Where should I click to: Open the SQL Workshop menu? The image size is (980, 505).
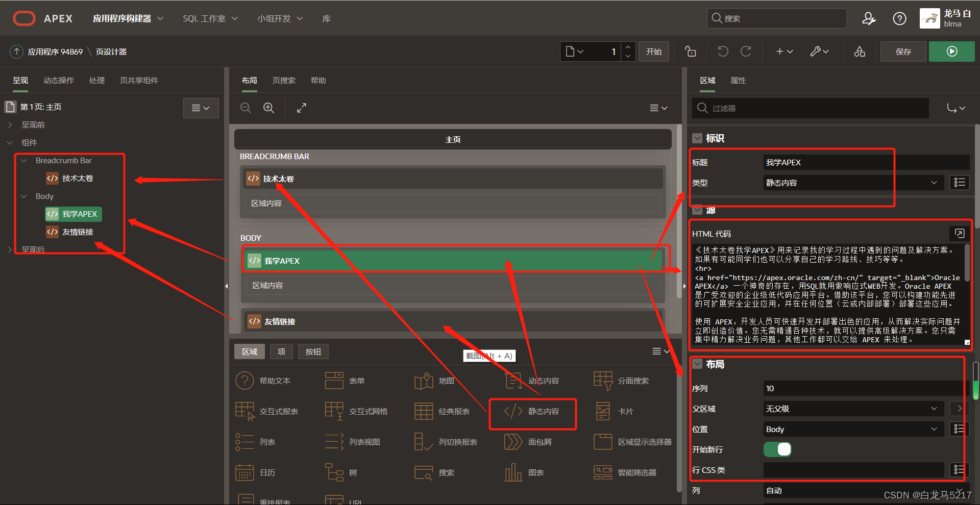coord(210,19)
